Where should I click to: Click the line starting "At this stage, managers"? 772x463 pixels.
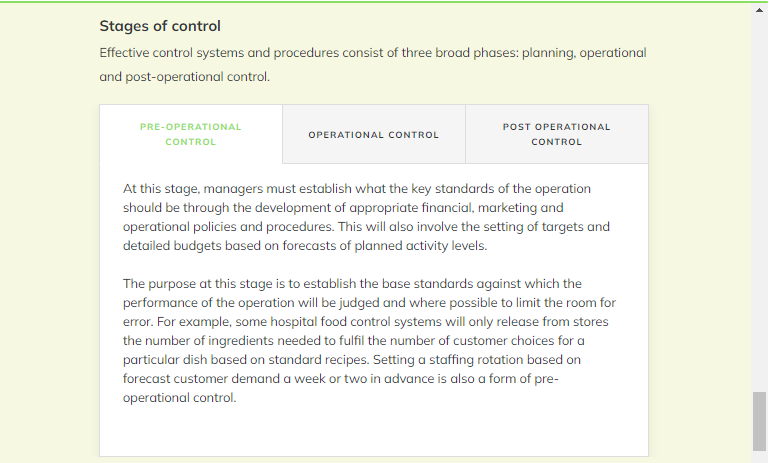tap(356, 189)
